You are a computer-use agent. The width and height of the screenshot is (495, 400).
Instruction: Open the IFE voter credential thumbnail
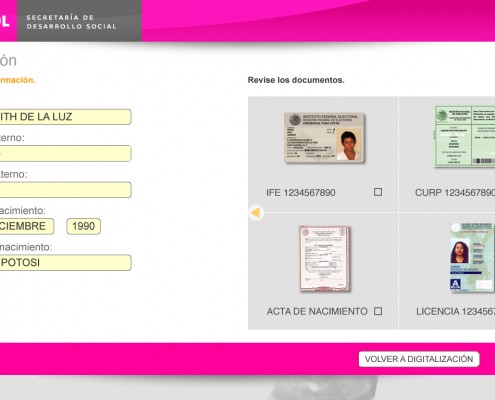point(325,138)
